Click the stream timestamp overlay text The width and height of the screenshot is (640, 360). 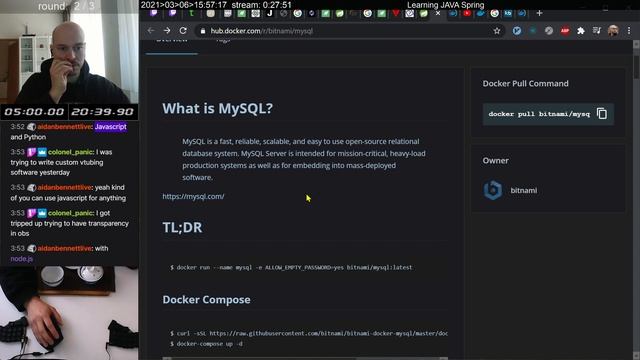click(x=216, y=5)
